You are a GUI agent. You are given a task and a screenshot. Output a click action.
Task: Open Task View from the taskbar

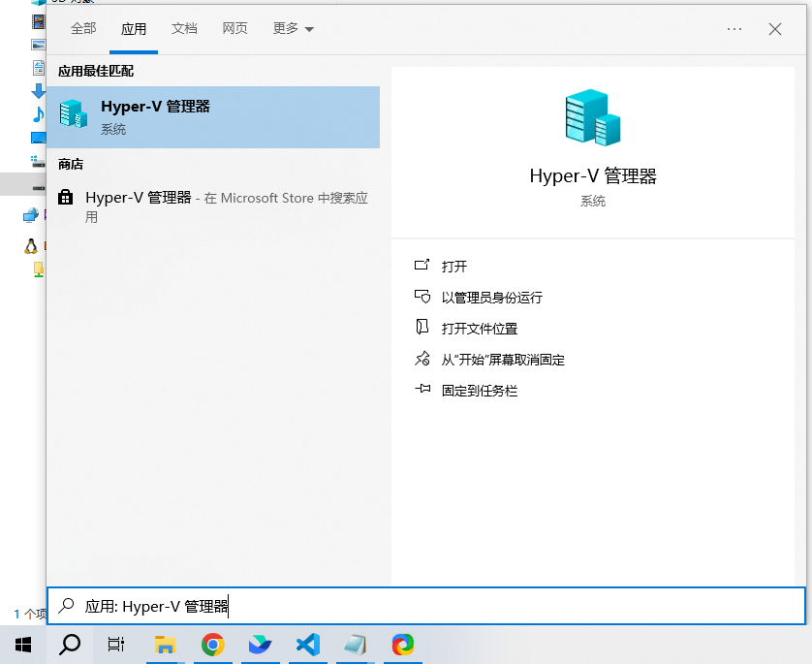pyautogui.click(x=116, y=645)
